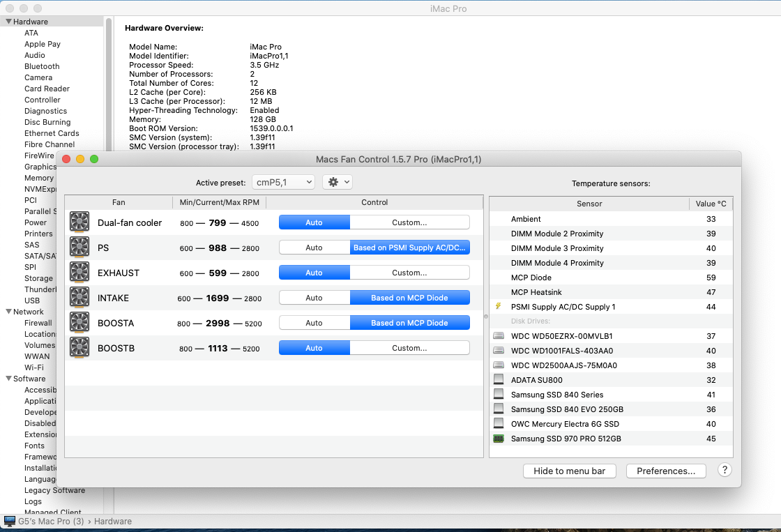
Task: Switch PS fan to Auto
Action: coord(314,247)
